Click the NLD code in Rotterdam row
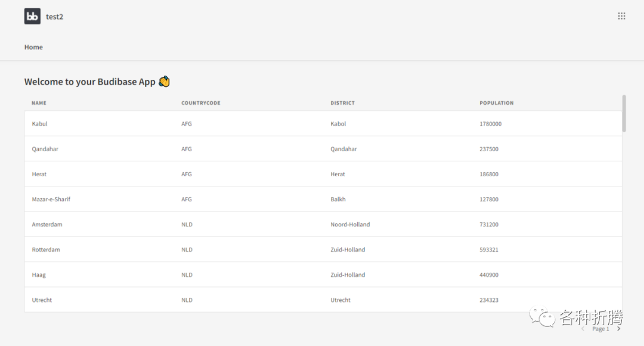Image resolution: width=644 pixels, height=346 pixels. click(x=187, y=250)
